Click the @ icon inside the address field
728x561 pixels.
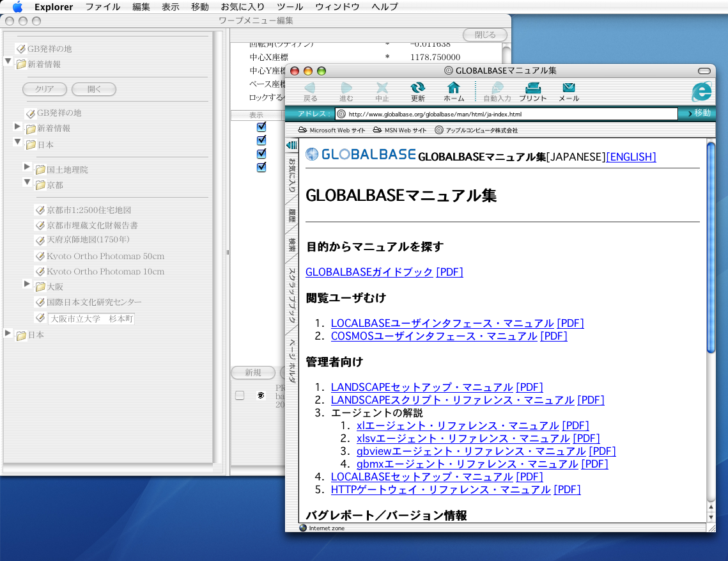point(341,114)
